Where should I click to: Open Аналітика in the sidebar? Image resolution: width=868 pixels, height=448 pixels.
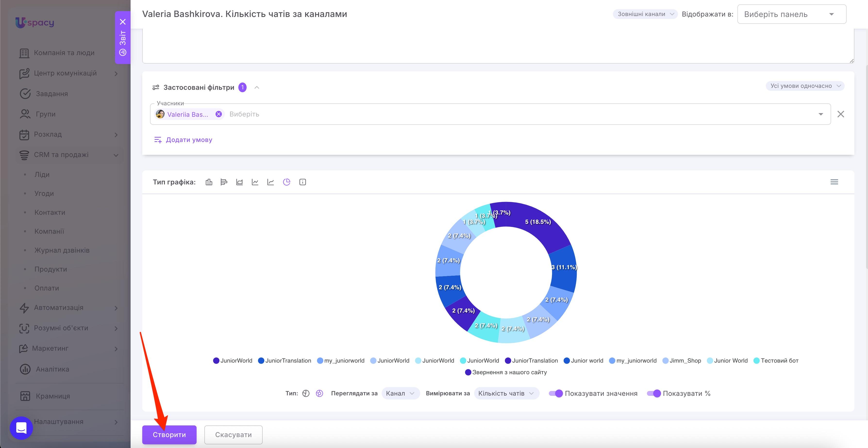[52, 369]
